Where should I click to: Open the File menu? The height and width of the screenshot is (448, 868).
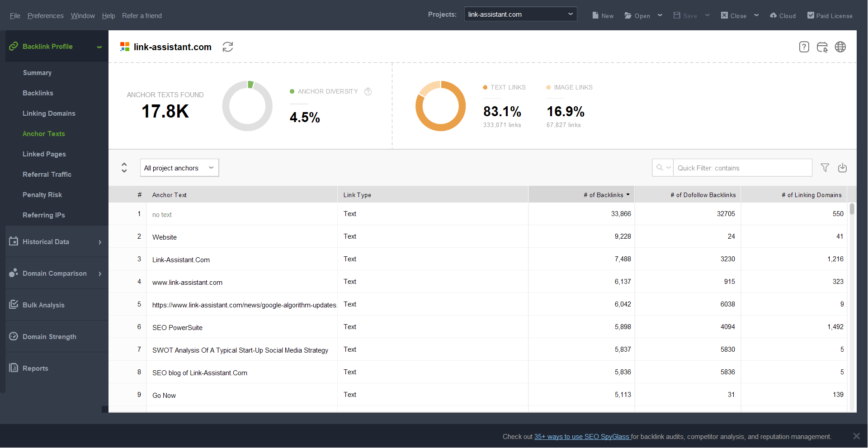tap(15, 16)
